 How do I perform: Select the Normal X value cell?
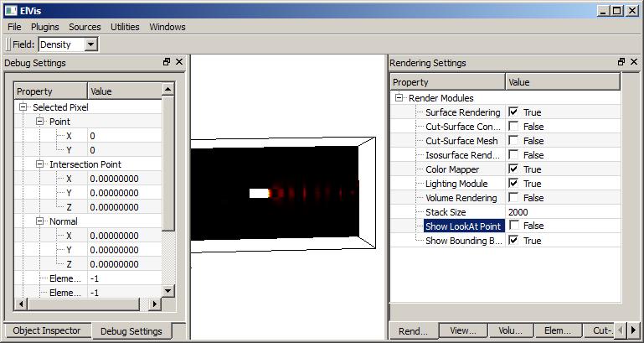pos(125,236)
